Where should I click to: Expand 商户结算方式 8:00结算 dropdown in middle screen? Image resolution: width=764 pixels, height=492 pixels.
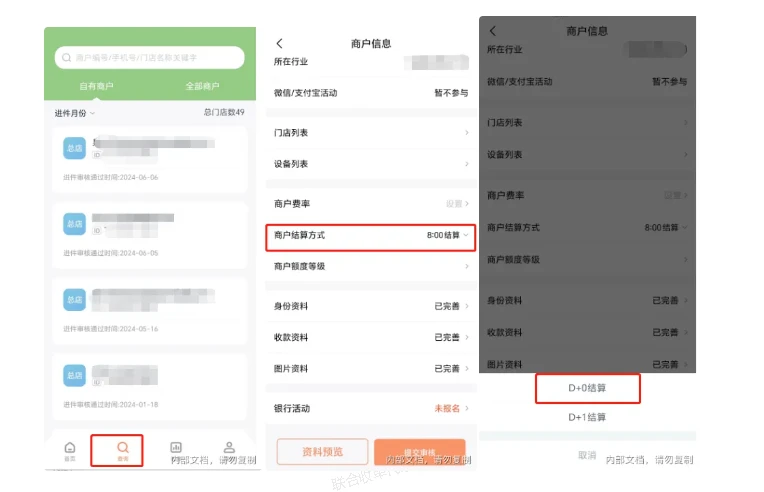371,235
